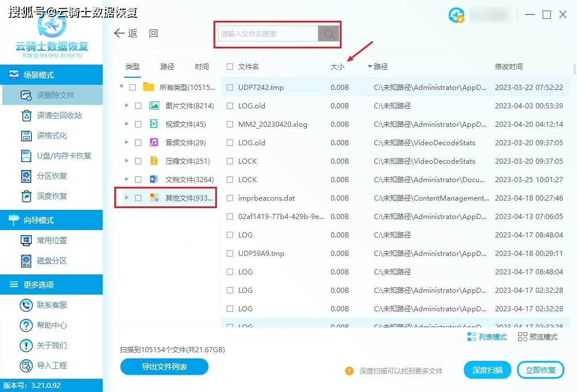Select path C:\未知路径\ContentManagement cell
Image resolution: width=577 pixels, height=392 pixels.
[x=431, y=198]
